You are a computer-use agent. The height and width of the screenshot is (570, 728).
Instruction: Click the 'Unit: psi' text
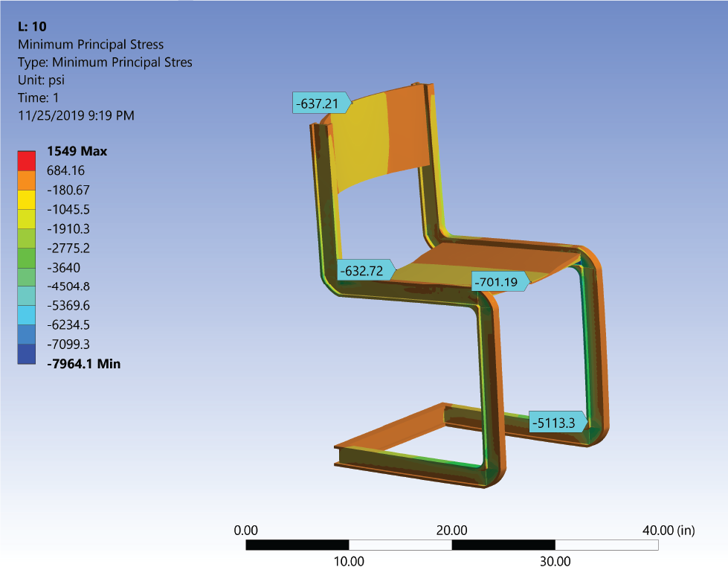coord(42,80)
